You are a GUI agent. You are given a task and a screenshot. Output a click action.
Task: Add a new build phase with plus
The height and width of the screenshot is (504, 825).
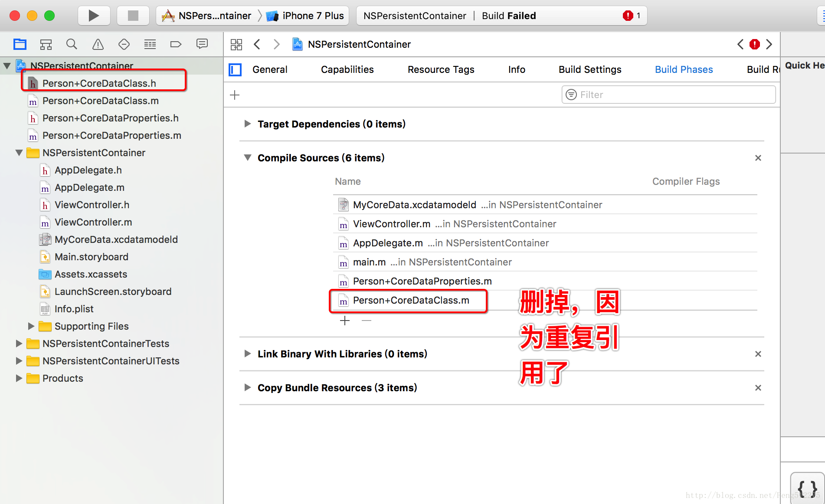point(235,95)
